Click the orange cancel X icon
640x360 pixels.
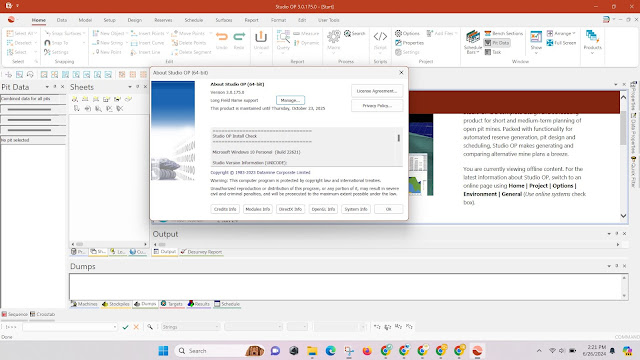click(136, 327)
